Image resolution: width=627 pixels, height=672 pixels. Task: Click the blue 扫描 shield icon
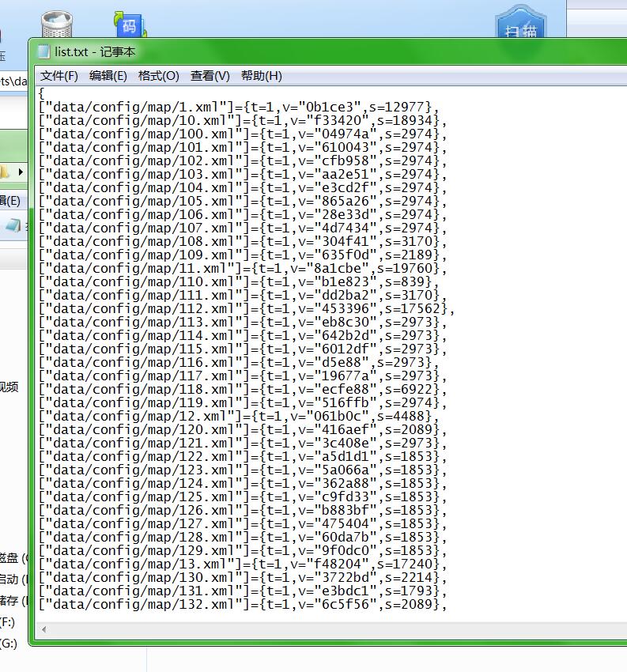tap(520, 28)
